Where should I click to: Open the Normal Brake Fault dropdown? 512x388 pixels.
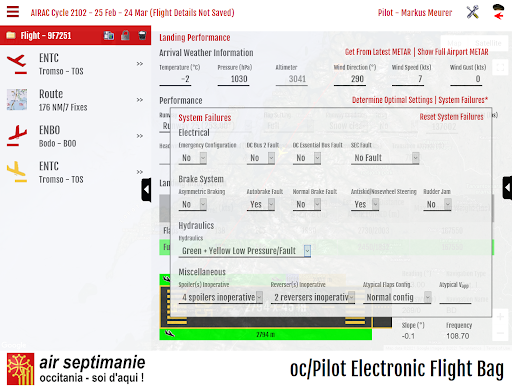coord(307,204)
